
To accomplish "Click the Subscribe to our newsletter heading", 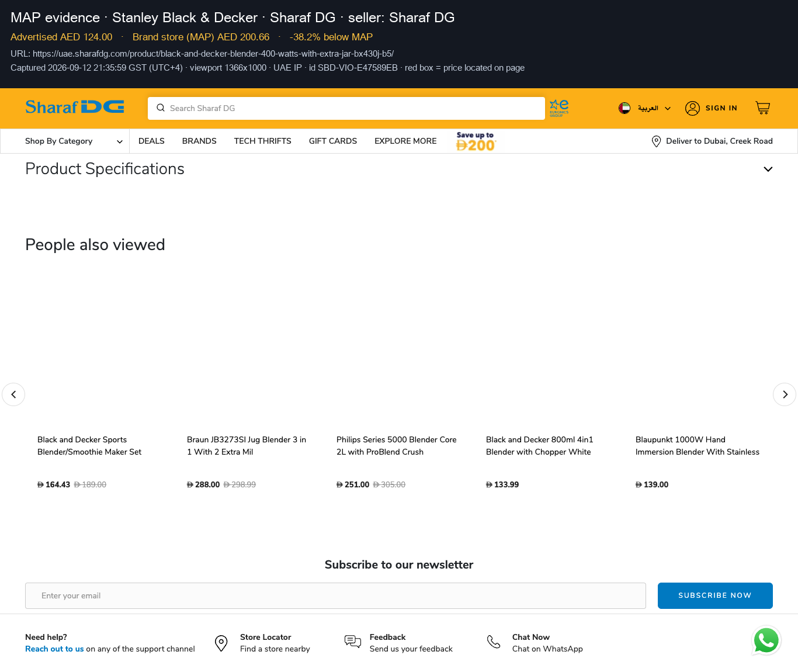I will (x=399, y=565).
